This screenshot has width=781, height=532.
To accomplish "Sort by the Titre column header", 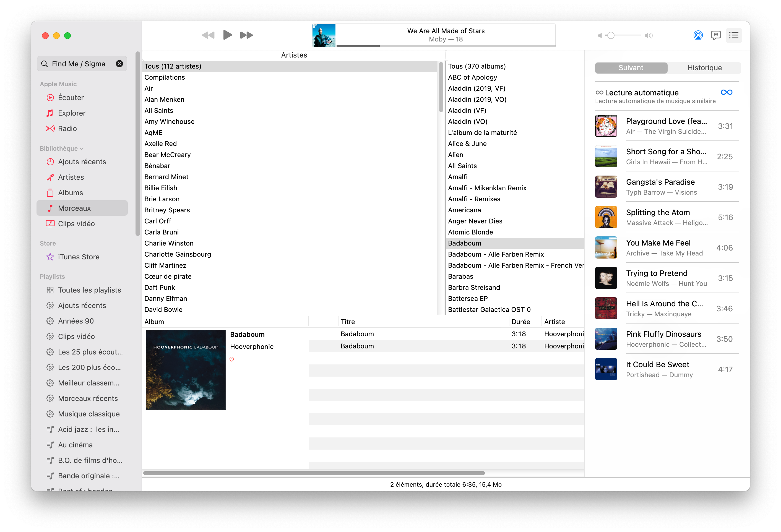I will (423, 322).
